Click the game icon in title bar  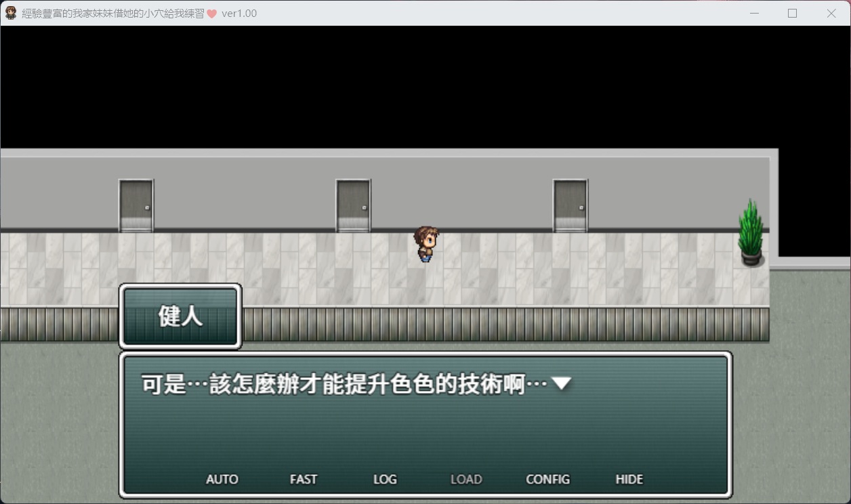[11, 13]
